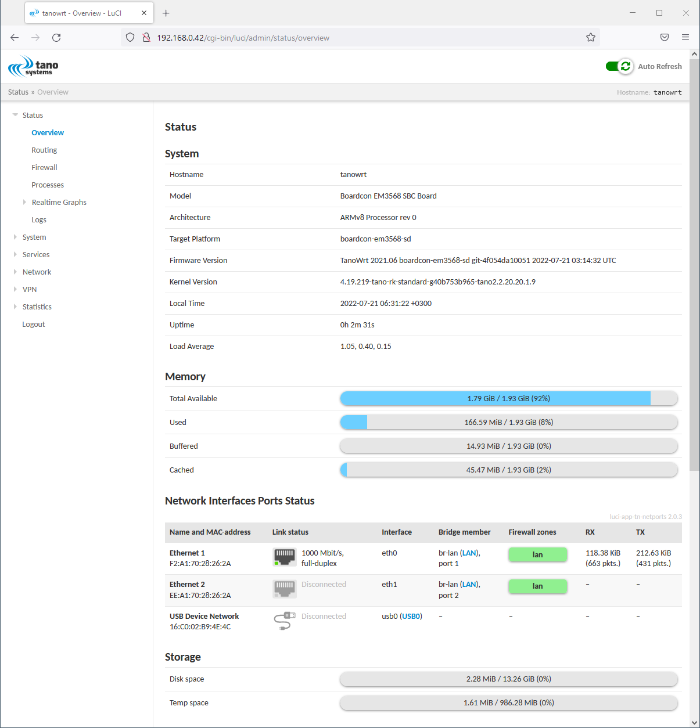Click the Load Average value
Screen dimensions: 700x728
coord(366,347)
